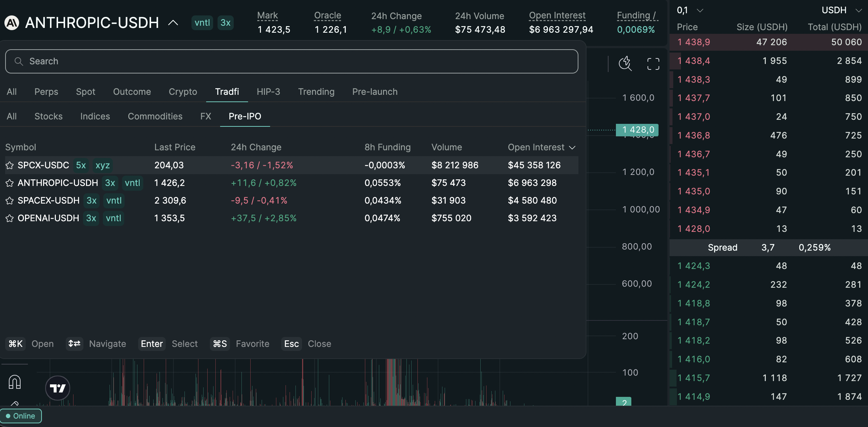
Task: Click the 3x leverage badge in header
Action: [226, 23]
